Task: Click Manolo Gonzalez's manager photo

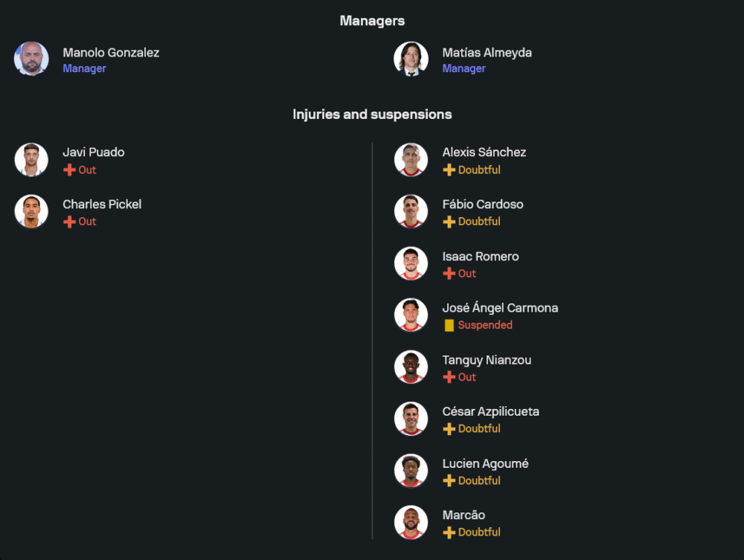Action: 31,59
